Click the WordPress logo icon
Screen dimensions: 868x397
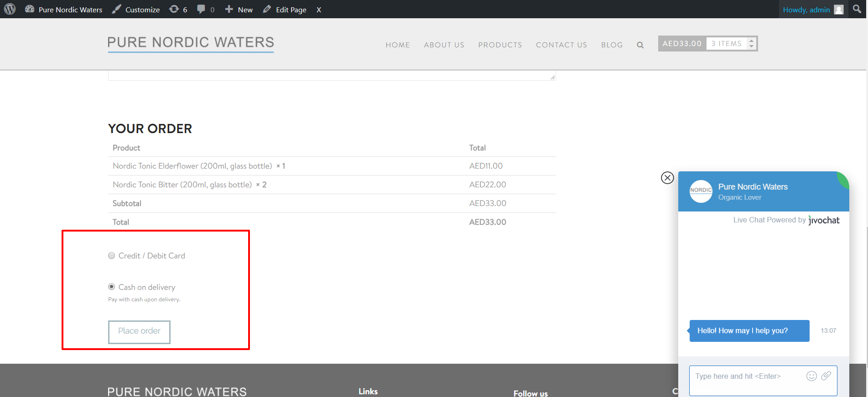point(10,9)
